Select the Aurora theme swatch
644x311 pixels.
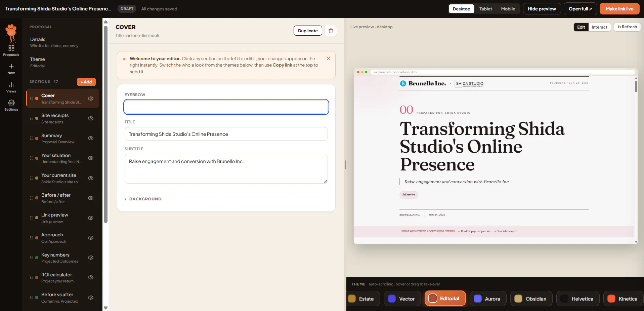pos(488,299)
